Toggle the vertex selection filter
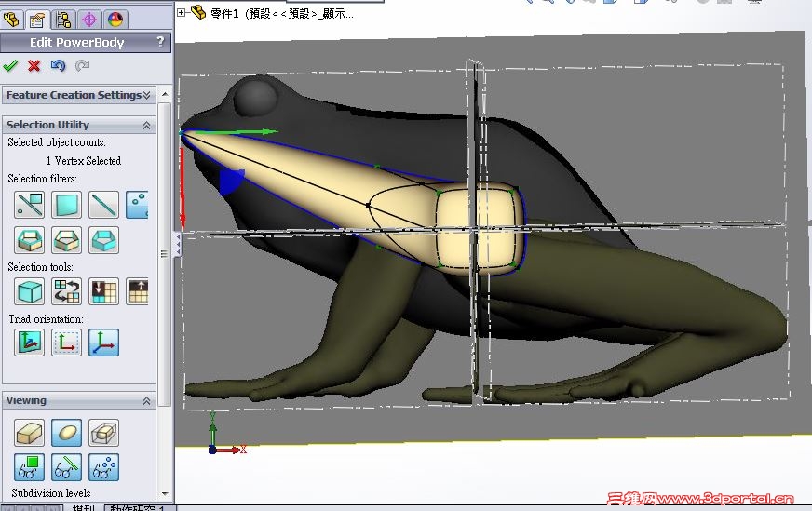Screen dimensions: 812x511 137,205
